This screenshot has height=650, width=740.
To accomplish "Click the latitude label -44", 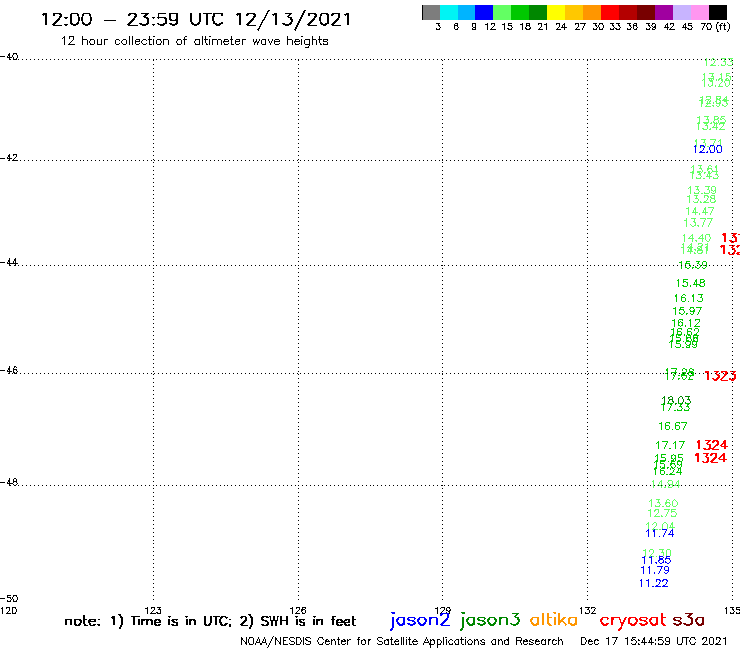I will [x=9, y=262].
